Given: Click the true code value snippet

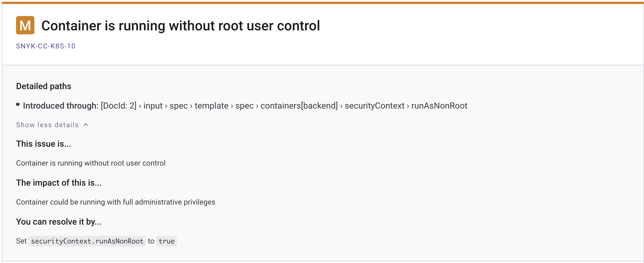Looking at the screenshot, I should click(x=167, y=241).
